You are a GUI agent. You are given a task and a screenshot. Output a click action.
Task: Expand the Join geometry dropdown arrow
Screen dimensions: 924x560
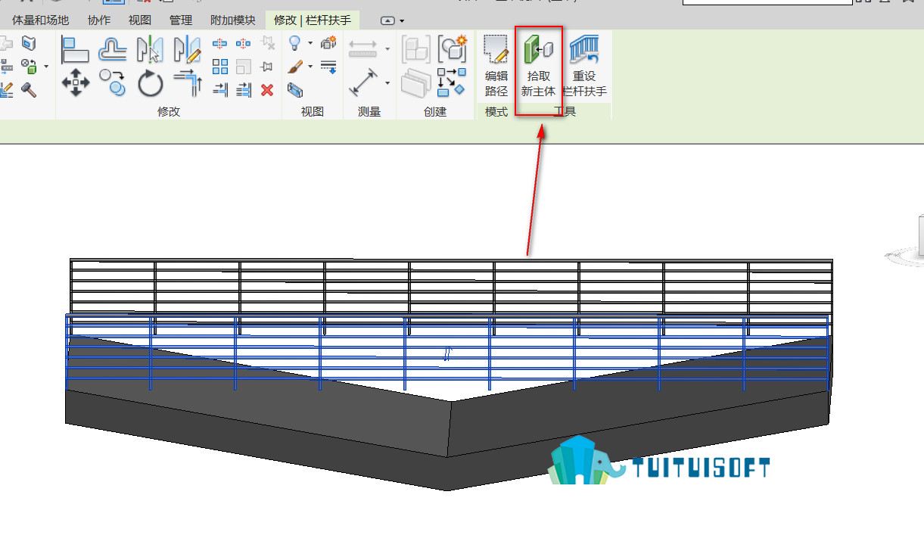[x=46, y=67]
